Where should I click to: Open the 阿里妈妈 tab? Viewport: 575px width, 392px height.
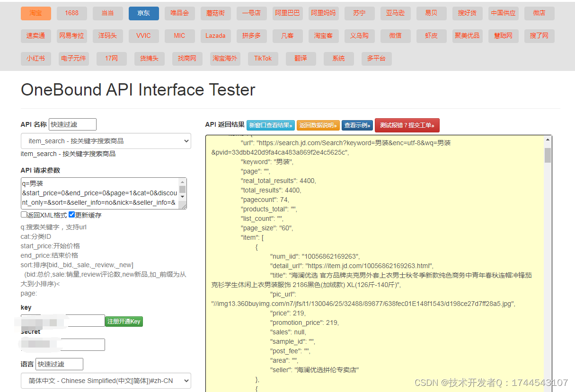pyautogui.click(x=324, y=13)
